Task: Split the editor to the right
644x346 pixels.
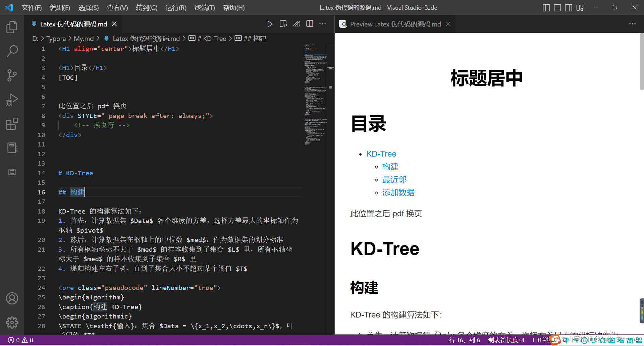Action: pos(310,24)
